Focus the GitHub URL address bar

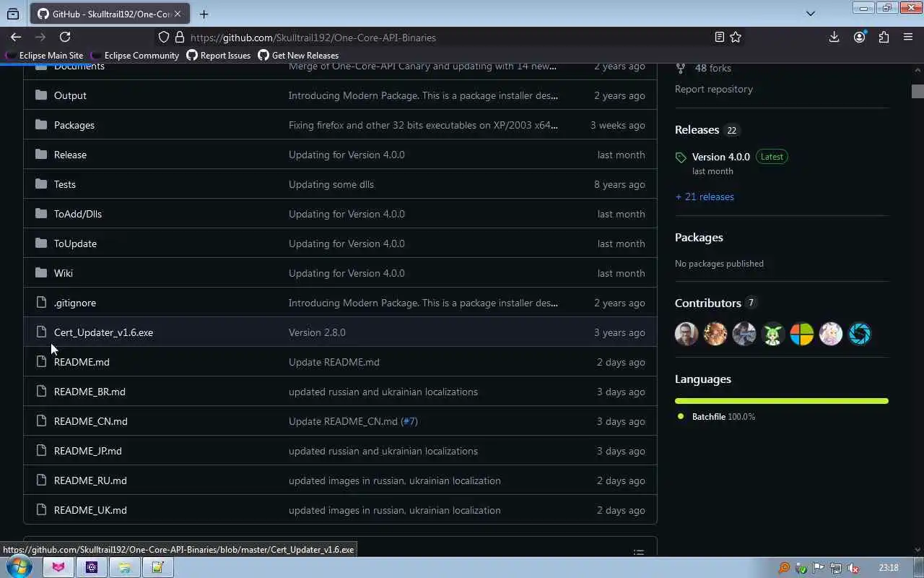click(x=448, y=38)
